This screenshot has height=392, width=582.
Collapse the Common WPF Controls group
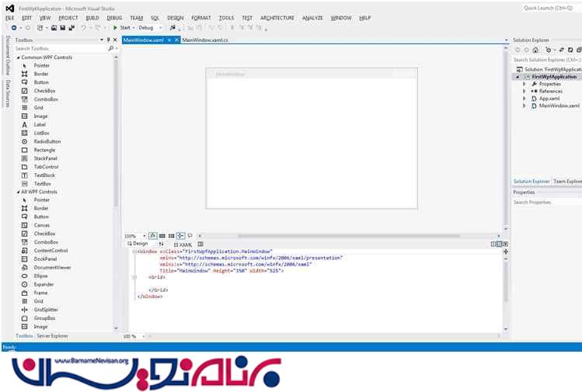tap(19, 57)
